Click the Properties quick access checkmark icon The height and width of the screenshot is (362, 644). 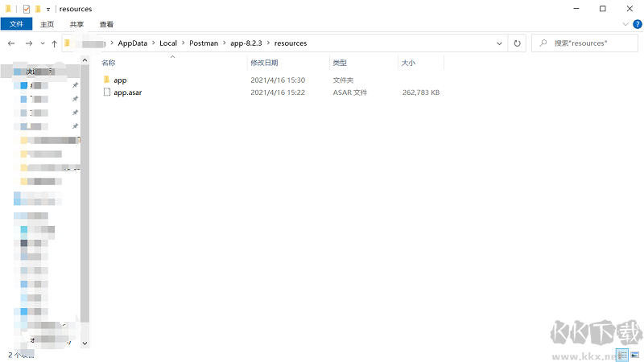27,9
